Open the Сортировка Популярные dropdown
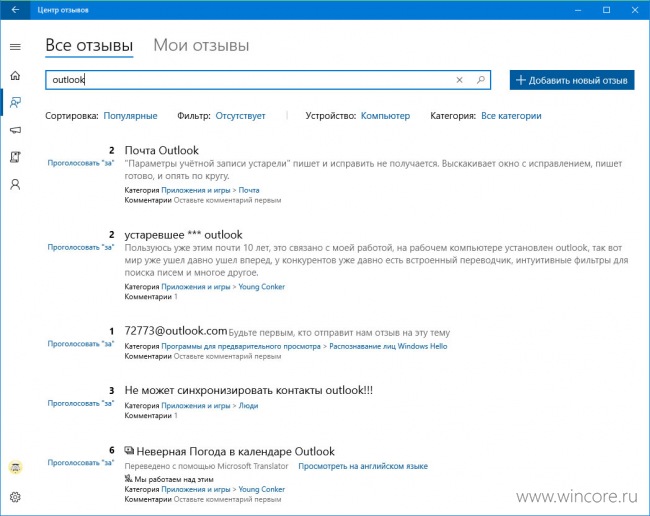 130,116
